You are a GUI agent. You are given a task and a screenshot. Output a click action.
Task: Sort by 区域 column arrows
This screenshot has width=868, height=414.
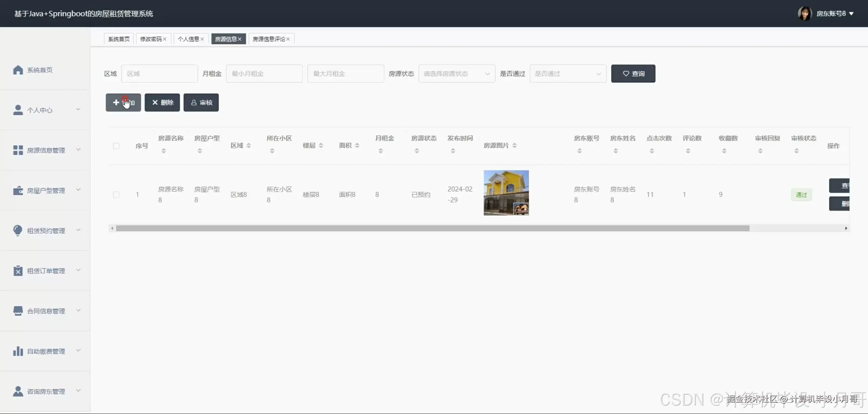click(x=249, y=145)
